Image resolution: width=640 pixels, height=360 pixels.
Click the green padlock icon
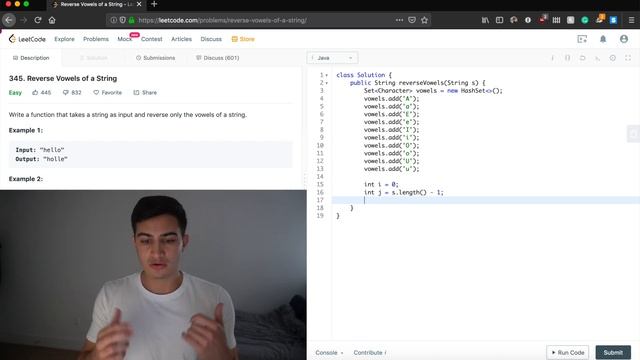click(131, 20)
